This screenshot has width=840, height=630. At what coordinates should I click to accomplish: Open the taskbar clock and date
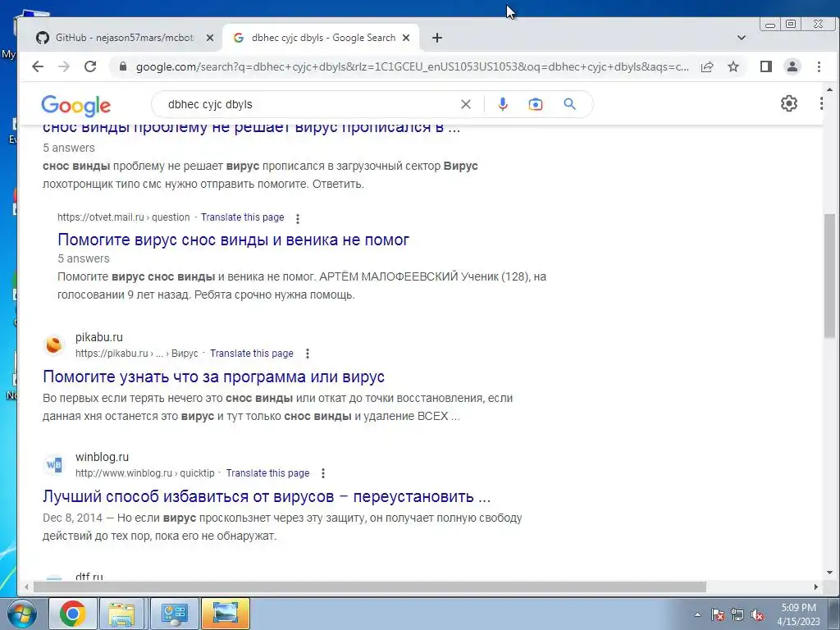798,614
